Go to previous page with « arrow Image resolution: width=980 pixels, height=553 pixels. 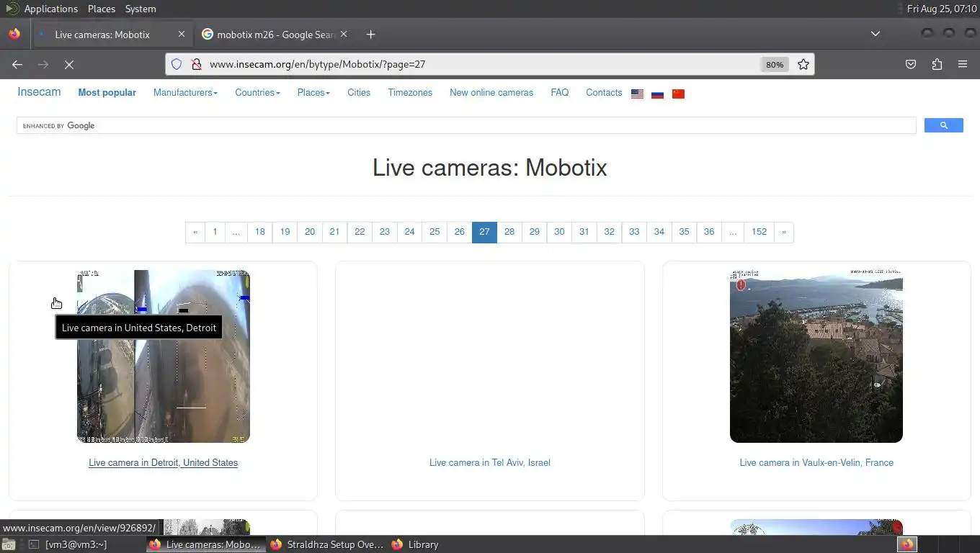[x=195, y=232]
